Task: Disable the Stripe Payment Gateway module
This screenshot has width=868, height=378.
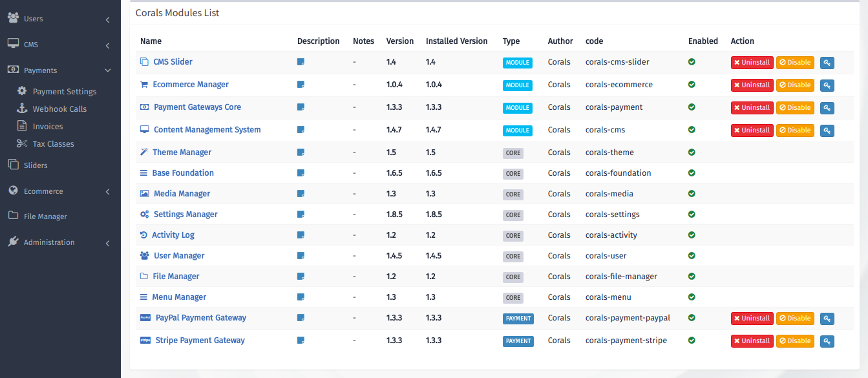Action: [x=795, y=341]
